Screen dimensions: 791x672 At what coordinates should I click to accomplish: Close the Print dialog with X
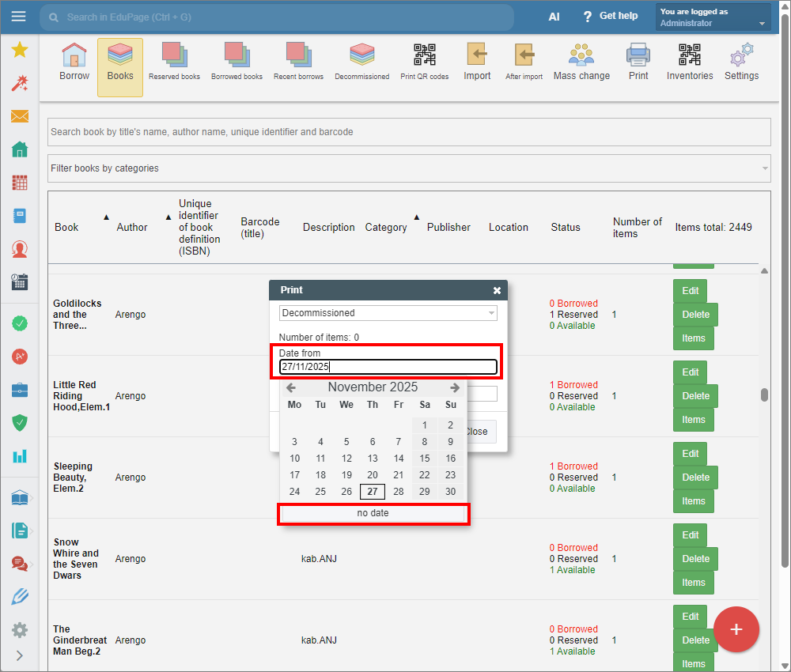click(497, 290)
